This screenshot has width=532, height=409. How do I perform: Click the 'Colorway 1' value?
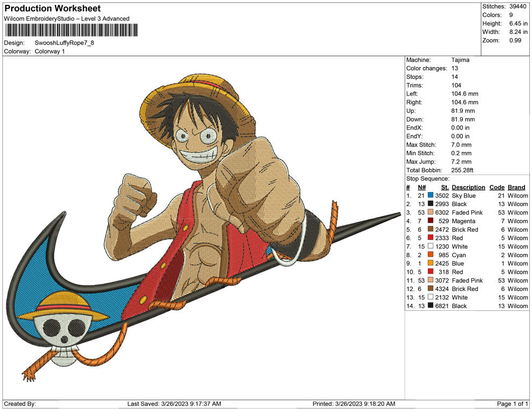click(49, 52)
